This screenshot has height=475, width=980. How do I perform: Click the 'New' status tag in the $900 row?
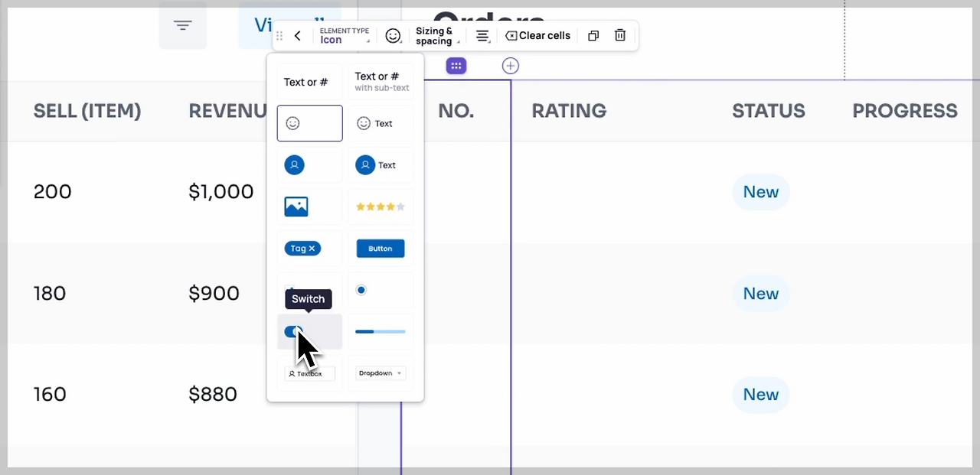(x=761, y=294)
